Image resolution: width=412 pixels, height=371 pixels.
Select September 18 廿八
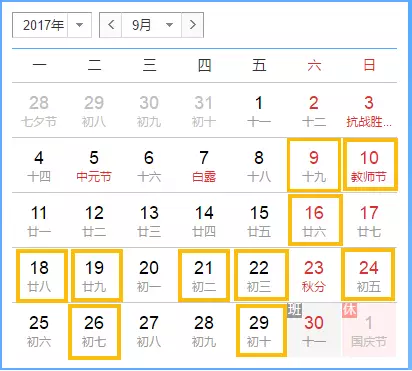(41, 275)
